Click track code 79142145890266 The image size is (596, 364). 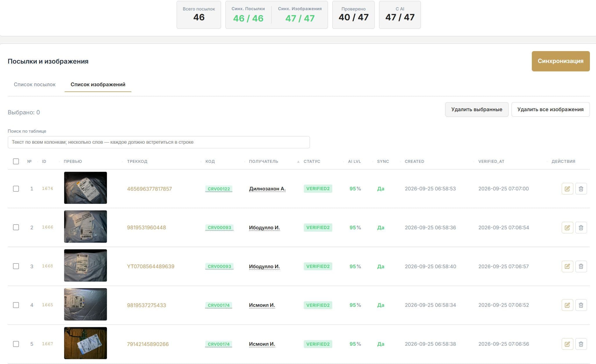[x=148, y=344]
